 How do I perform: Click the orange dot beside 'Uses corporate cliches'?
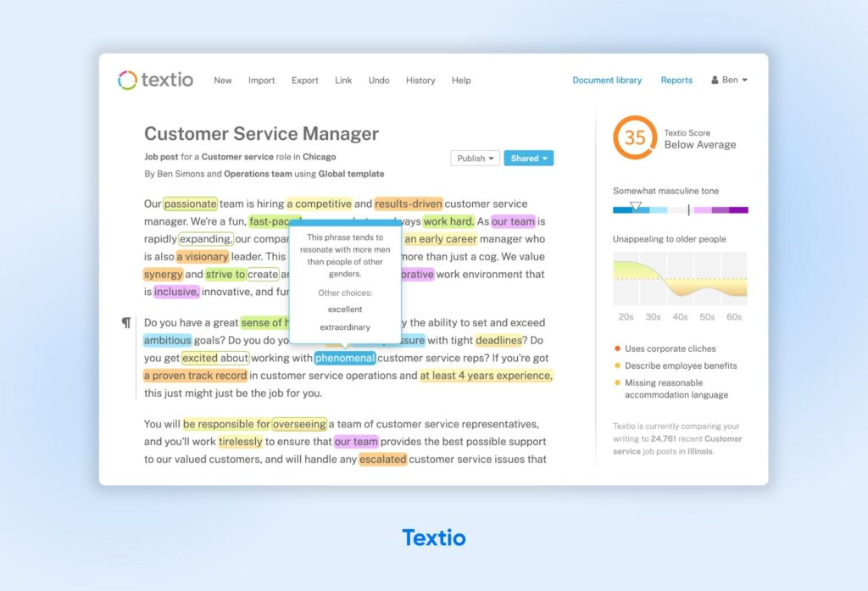[x=616, y=348]
